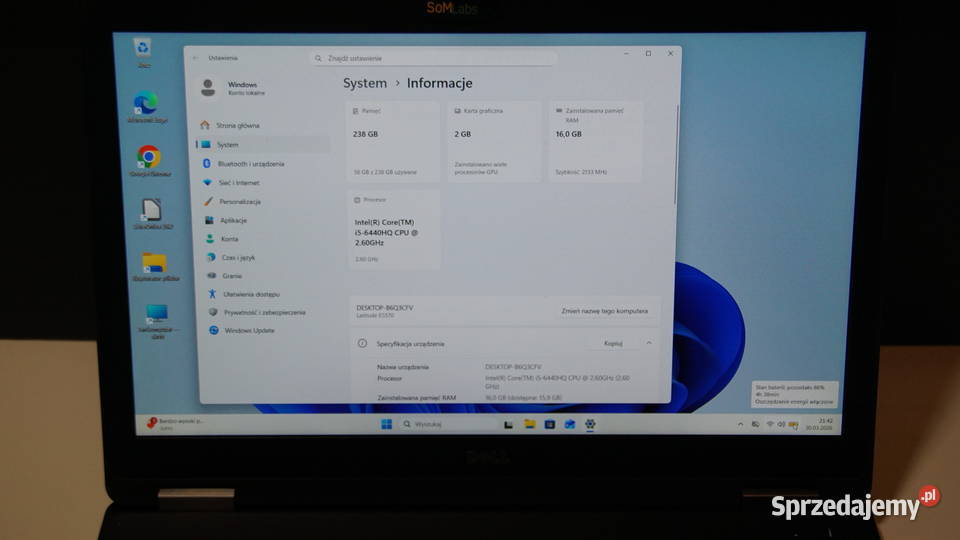Click the Wi-Fi network tray icon
Viewport: 960px width, 540px height.
pos(770,424)
